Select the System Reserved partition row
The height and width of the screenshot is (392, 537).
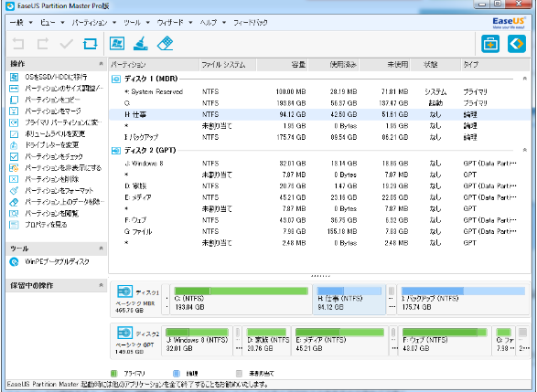click(320, 91)
